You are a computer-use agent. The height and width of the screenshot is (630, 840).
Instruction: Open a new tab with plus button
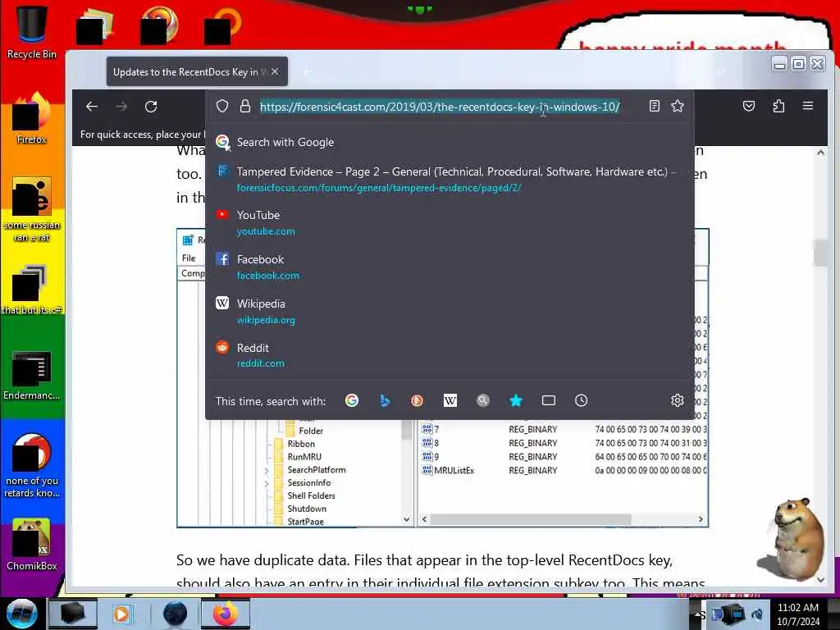[307, 71]
